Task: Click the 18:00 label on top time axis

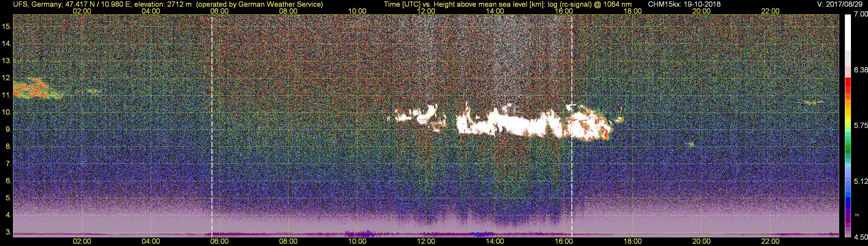Action: 632,11
